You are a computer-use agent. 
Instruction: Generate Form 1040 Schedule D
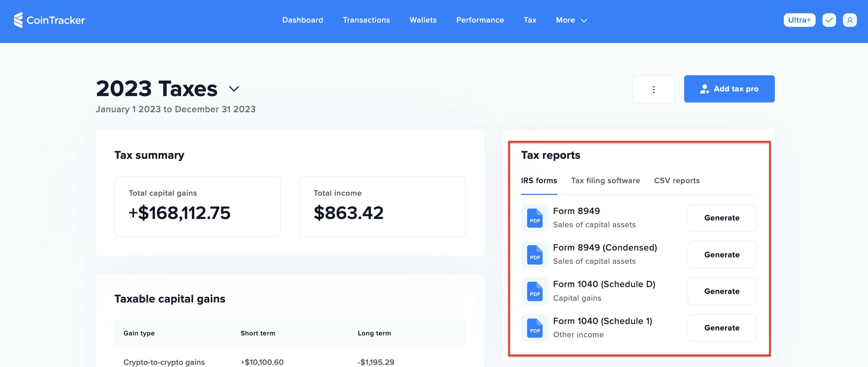pyautogui.click(x=722, y=291)
